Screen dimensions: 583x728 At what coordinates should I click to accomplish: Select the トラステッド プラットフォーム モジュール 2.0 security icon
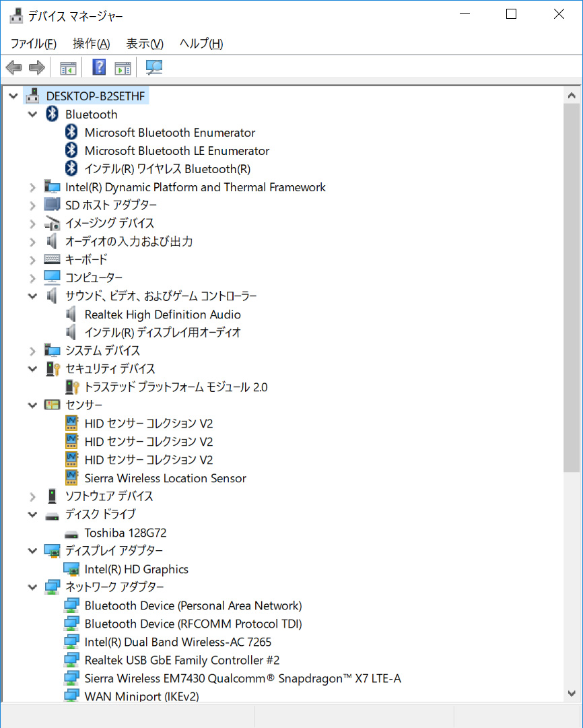pos(71,387)
